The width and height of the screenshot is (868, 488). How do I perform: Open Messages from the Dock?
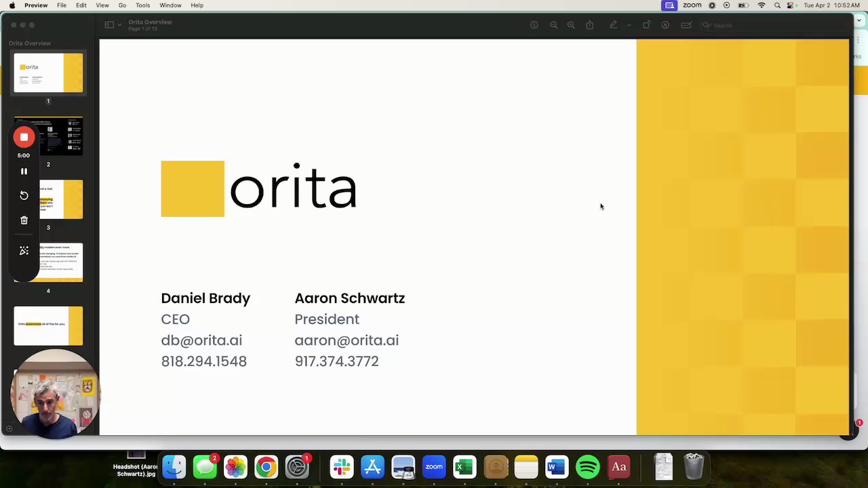pyautogui.click(x=205, y=467)
